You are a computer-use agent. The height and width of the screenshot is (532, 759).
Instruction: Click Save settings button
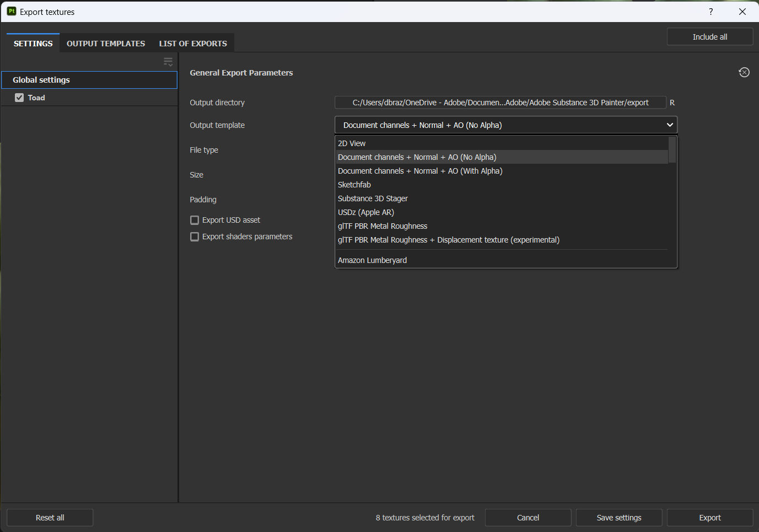pyautogui.click(x=619, y=518)
